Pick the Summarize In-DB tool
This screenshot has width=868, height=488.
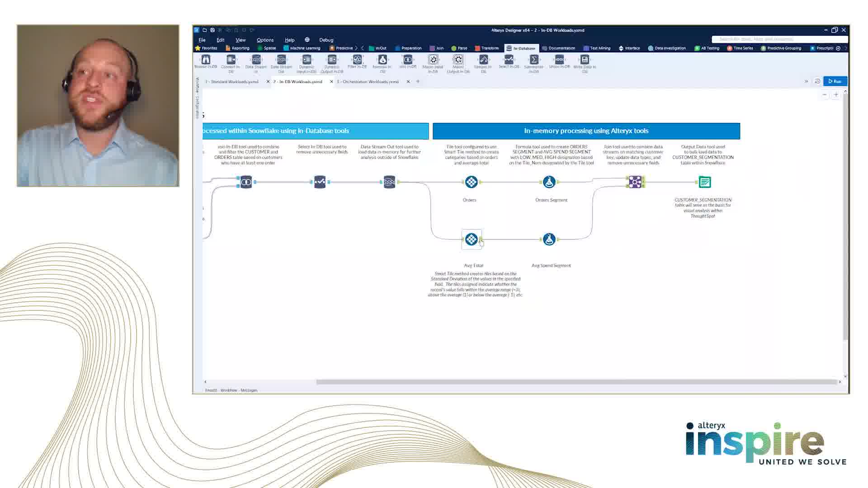(534, 64)
